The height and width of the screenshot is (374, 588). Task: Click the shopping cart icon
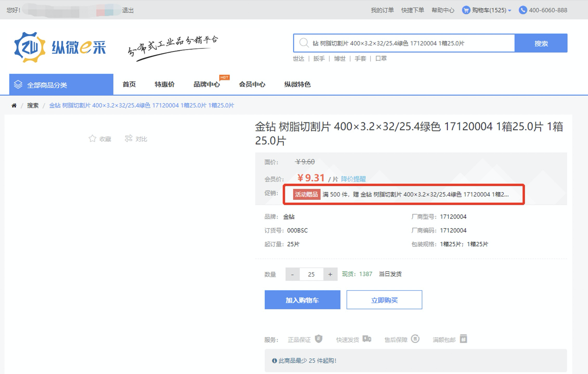[x=466, y=10]
